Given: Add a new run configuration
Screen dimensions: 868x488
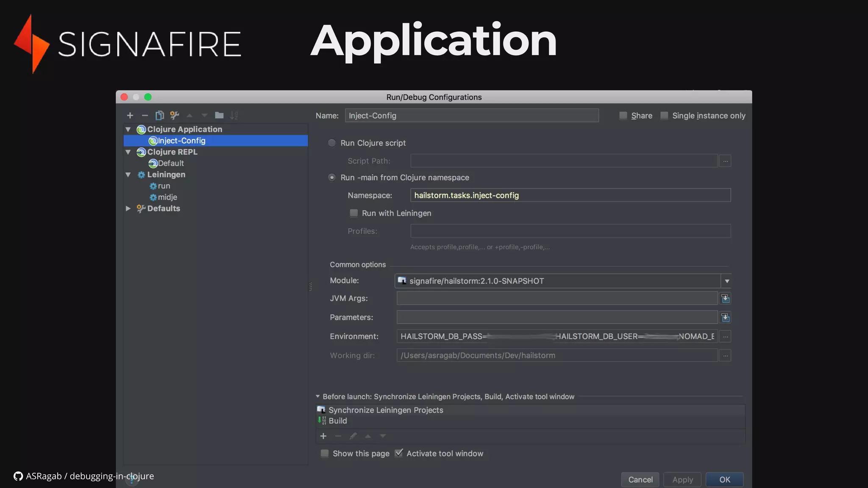Looking at the screenshot, I should pos(130,115).
